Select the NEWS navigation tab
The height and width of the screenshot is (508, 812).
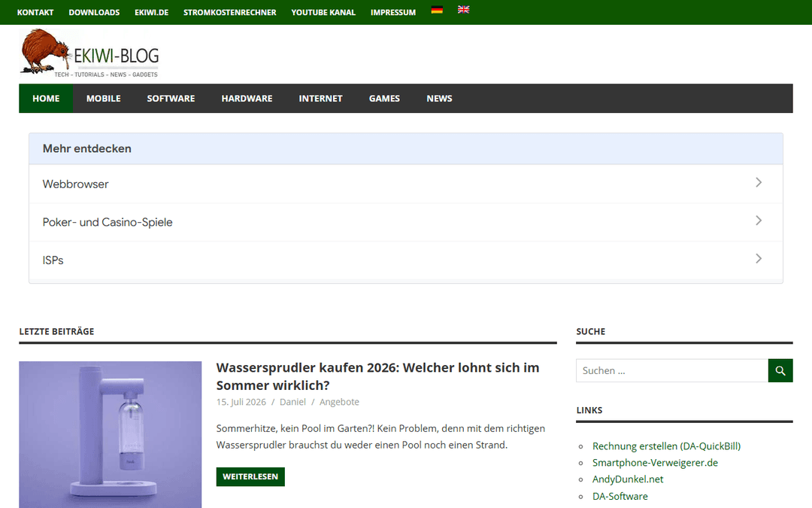(440, 99)
